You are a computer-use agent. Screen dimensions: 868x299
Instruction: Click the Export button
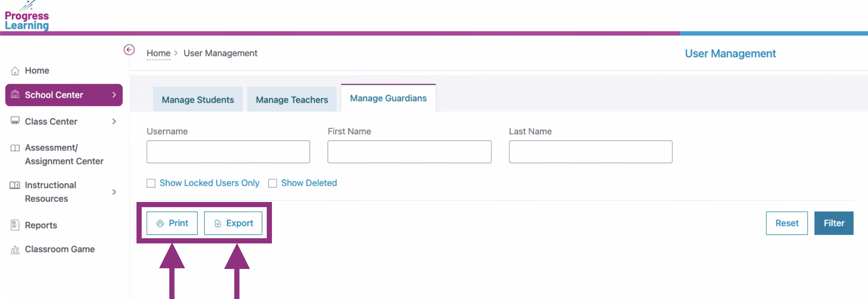pyautogui.click(x=233, y=223)
